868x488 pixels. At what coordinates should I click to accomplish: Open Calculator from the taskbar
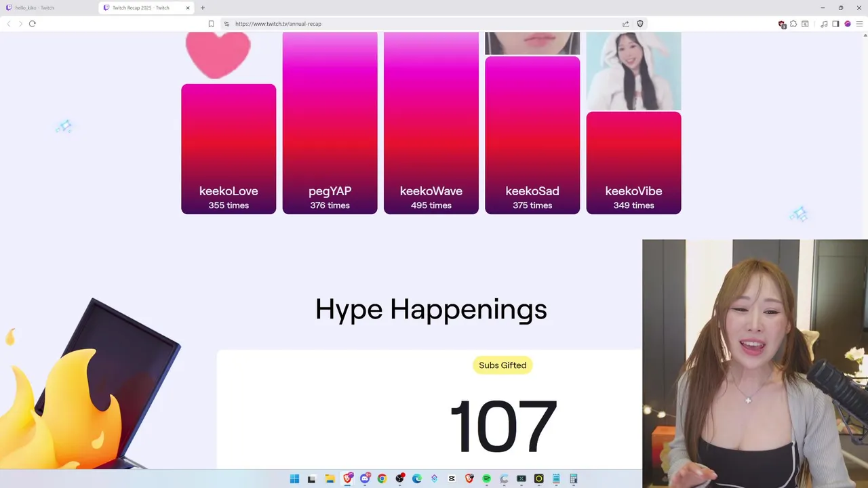coord(574,479)
